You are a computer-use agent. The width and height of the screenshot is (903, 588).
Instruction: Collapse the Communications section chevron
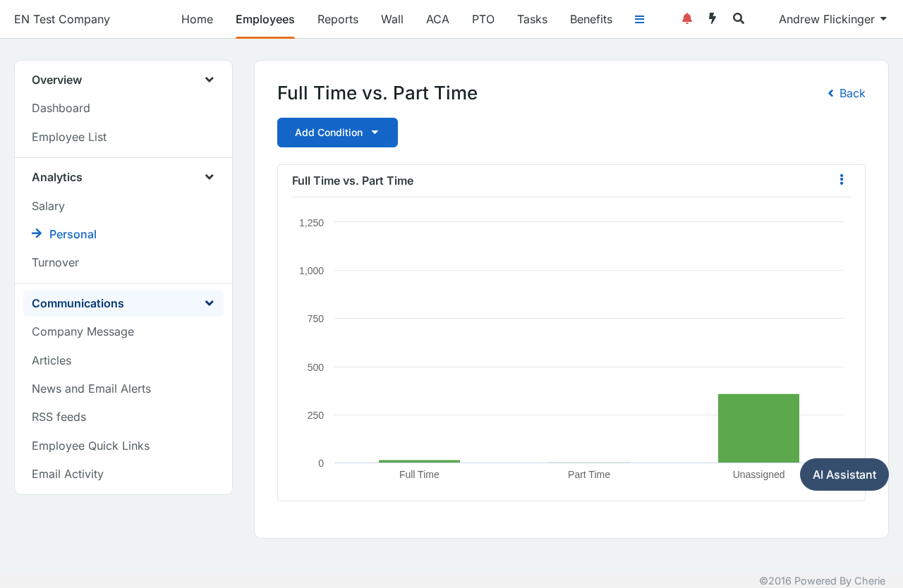[210, 303]
